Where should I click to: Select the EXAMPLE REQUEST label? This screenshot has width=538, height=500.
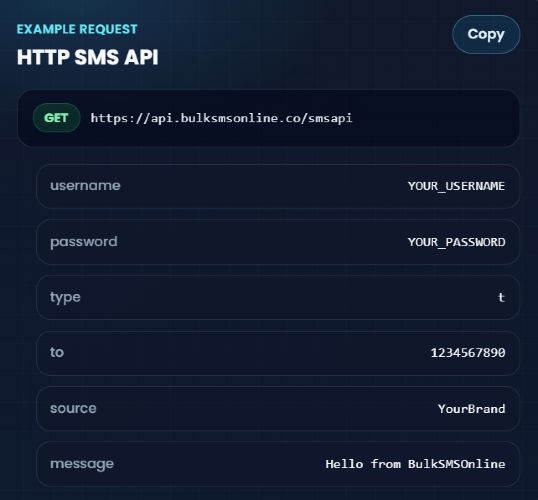tap(77, 29)
